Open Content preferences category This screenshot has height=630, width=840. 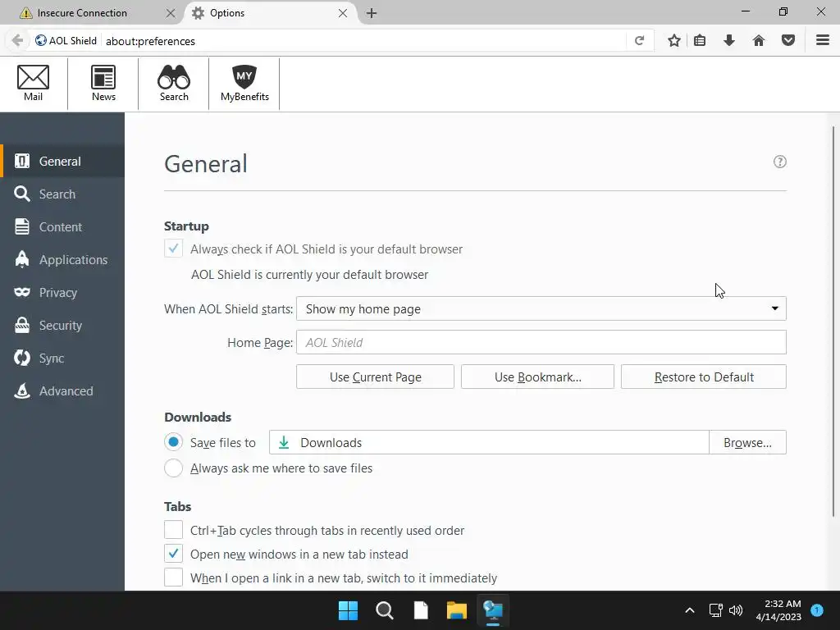(x=62, y=226)
